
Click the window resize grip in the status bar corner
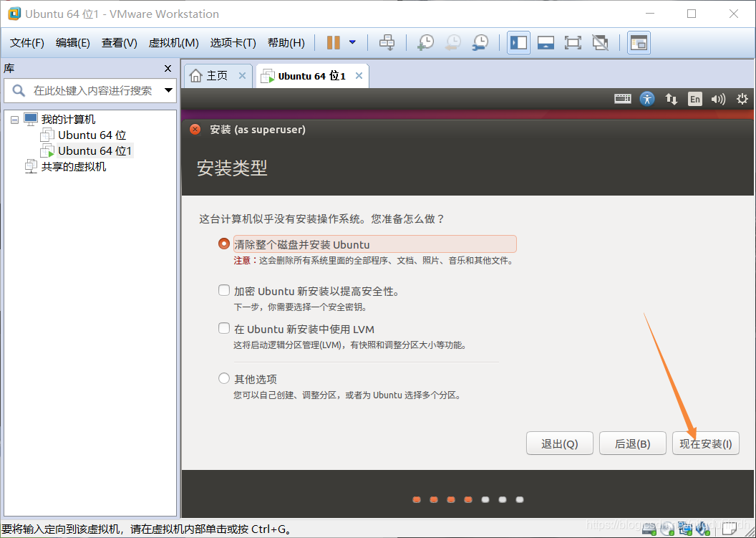tap(748, 530)
